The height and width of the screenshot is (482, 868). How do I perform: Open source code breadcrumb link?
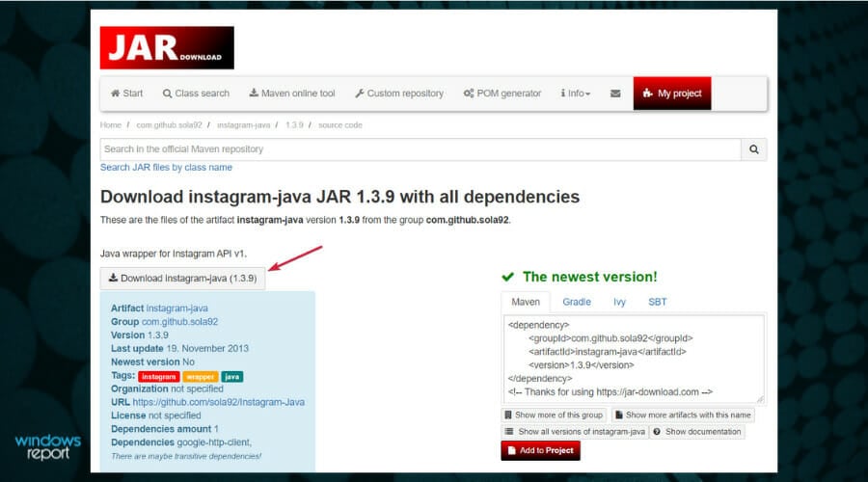339,125
